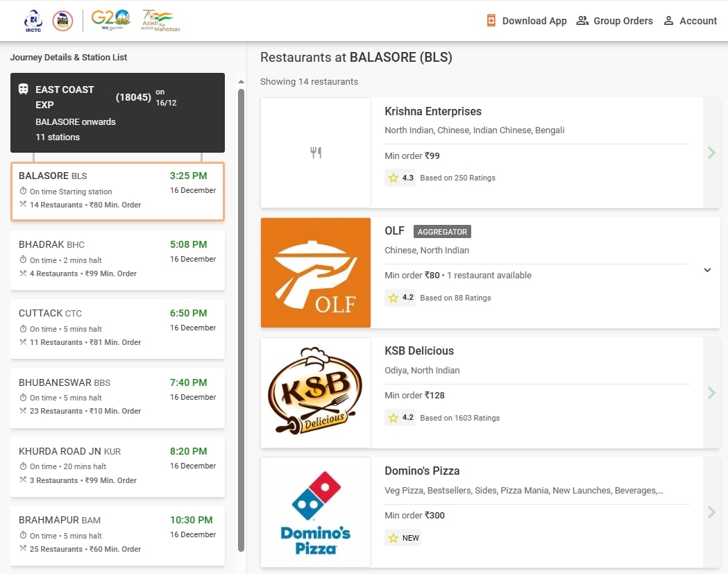Click 'Based on 88 Ratings' text
The width and height of the screenshot is (728, 574).
click(x=455, y=298)
